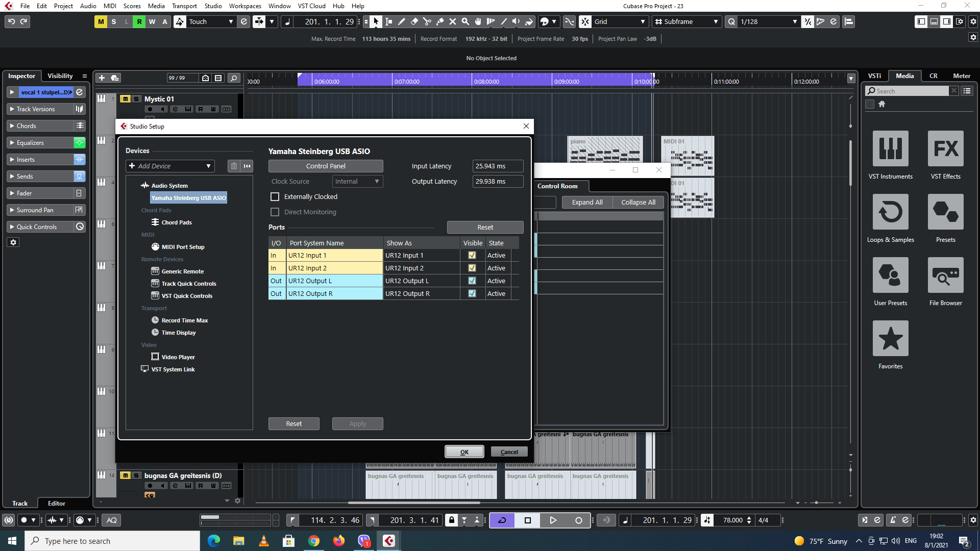Select the Glue tool in toolbar

(x=439, y=21)
